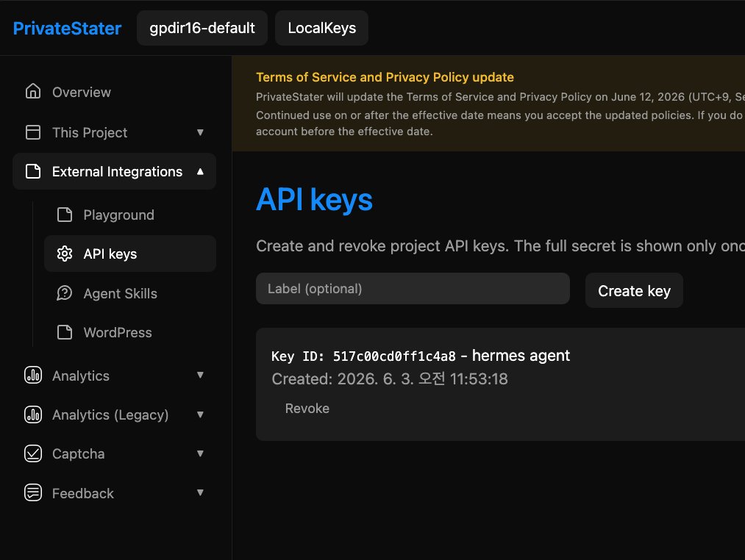Select API keys in the sidebar
Screen dimensions: 745x560
pyautogui.click(x=130, y=254)
